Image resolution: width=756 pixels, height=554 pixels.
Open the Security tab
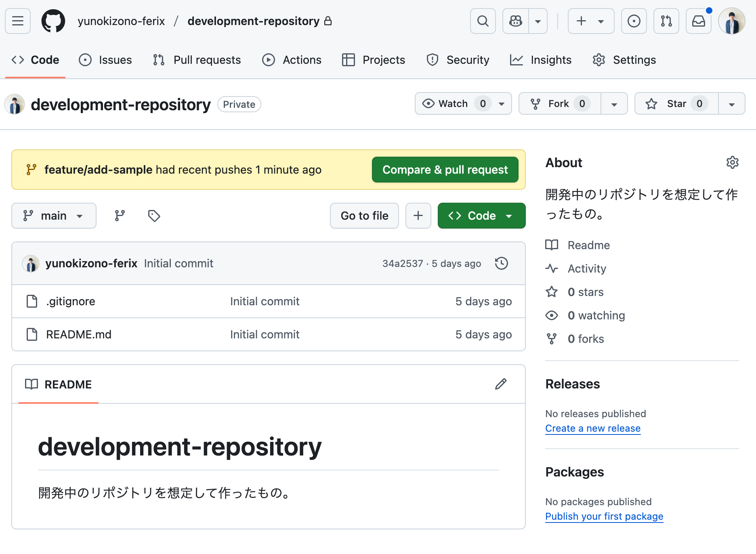468,60
